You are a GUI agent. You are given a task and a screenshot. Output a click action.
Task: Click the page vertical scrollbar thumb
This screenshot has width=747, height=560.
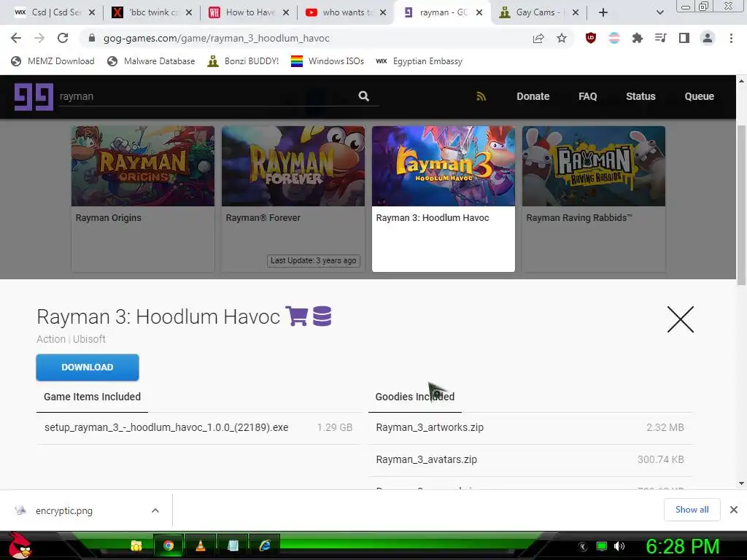tap(741, 205)
